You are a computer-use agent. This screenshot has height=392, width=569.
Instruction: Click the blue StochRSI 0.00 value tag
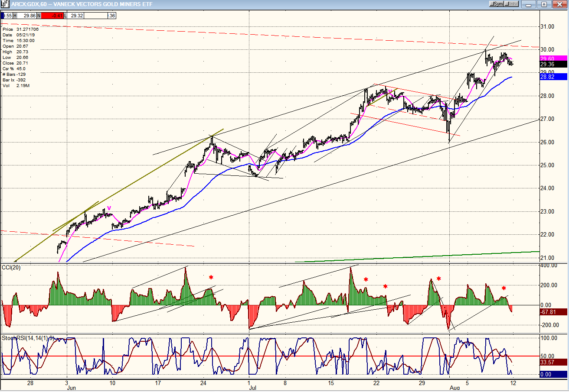pos(552,374)
